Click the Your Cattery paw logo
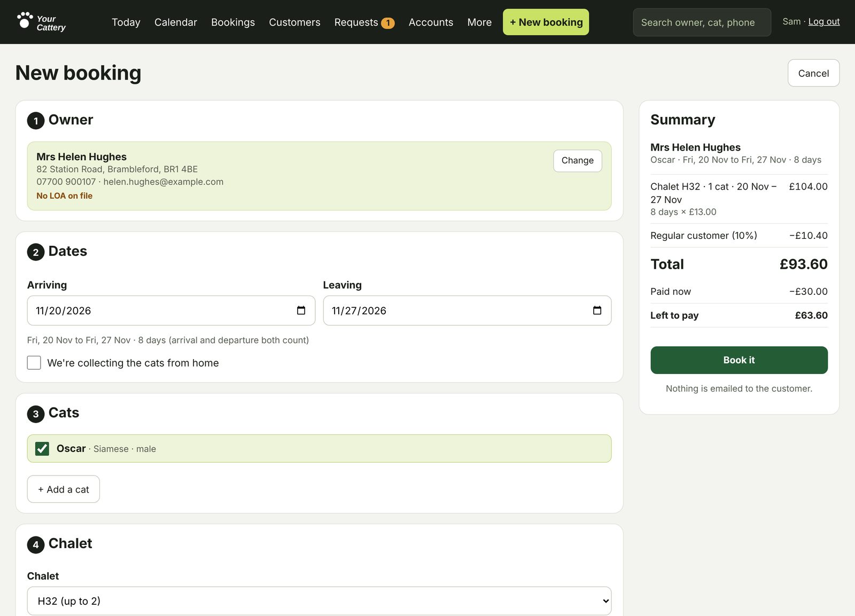Viewport: 855px width, 616px height. [41, 22]
